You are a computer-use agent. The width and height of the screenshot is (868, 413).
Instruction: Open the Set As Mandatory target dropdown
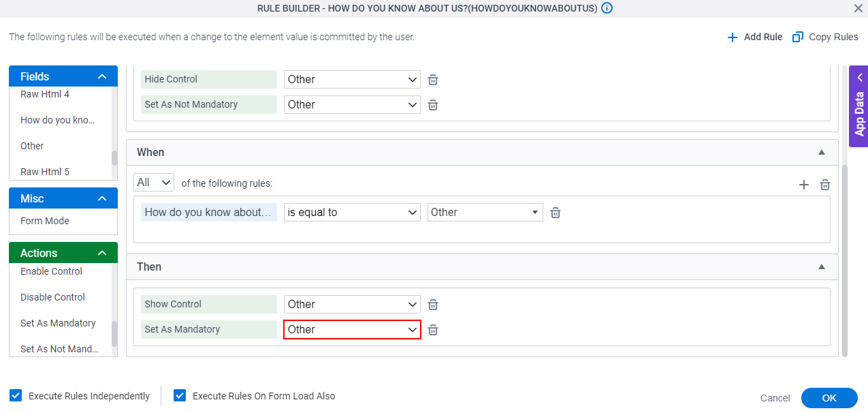[x=352, y=329]
